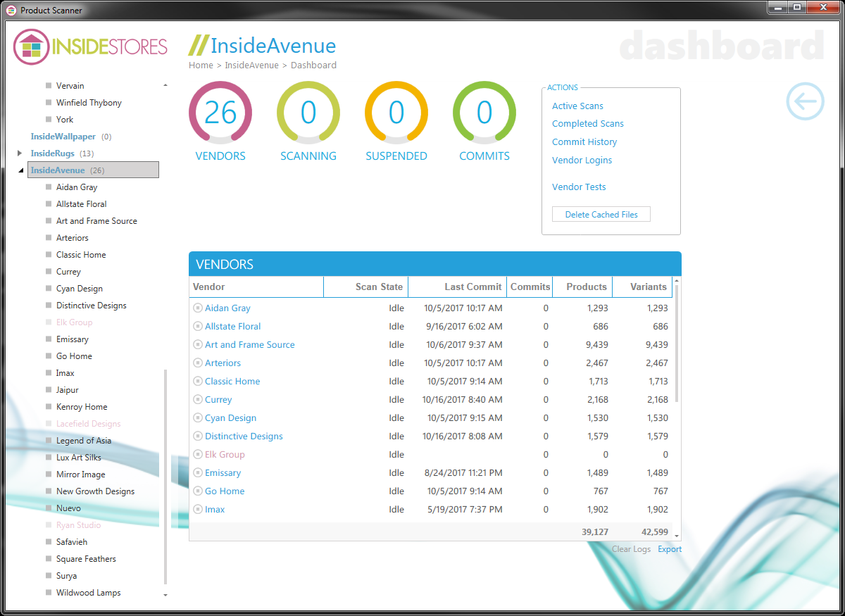The image size is (845, 616).
Task: Click the status icon beside Classic Home in the table
Action: pos(198,382)
